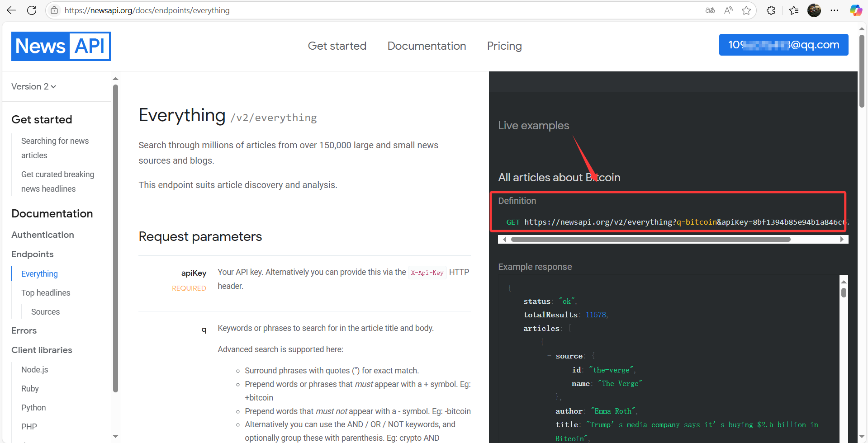868x443 pixels.
Task: Reload the page with refresh icon
Action: [x=32, y=10]
